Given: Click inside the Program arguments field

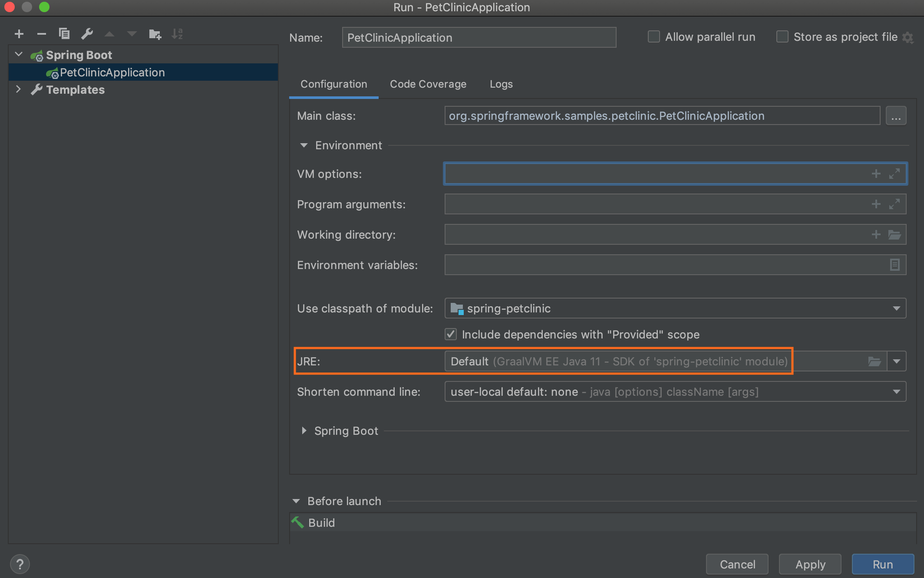Looking at the screenshot, I should pyautogui.click(x=651, y=204).
